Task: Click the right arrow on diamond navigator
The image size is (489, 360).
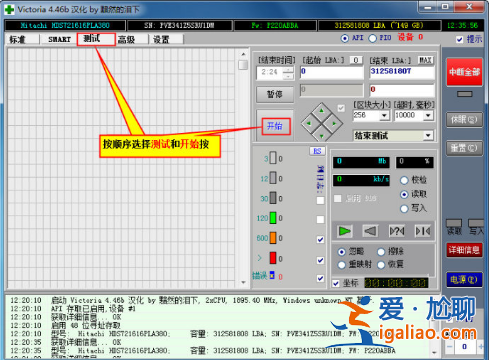Action: click(x=334, y=123)
